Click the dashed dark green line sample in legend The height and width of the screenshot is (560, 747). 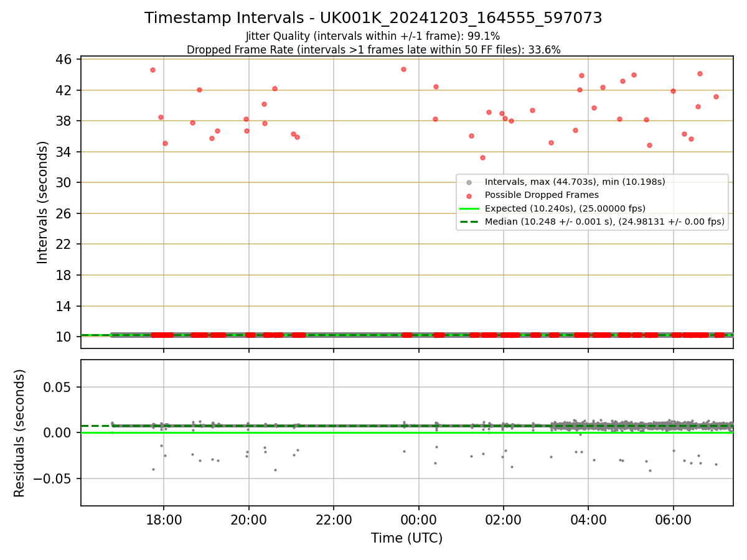coord(469,222)
